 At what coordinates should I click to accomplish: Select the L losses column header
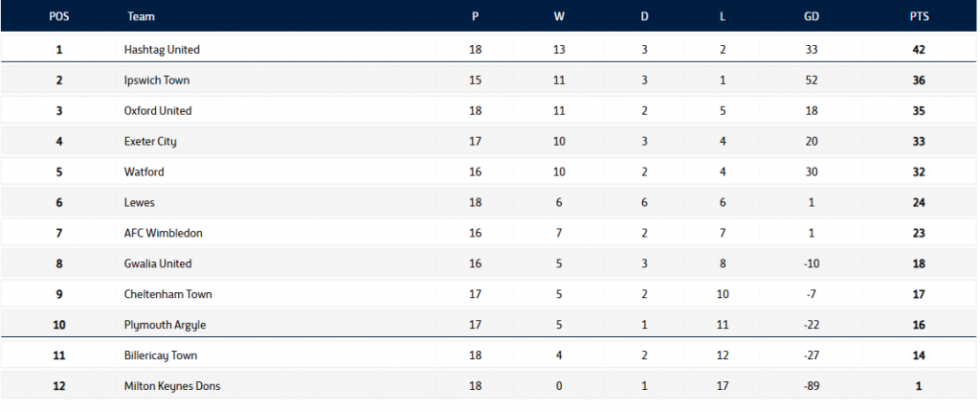(x=723, y=16)
